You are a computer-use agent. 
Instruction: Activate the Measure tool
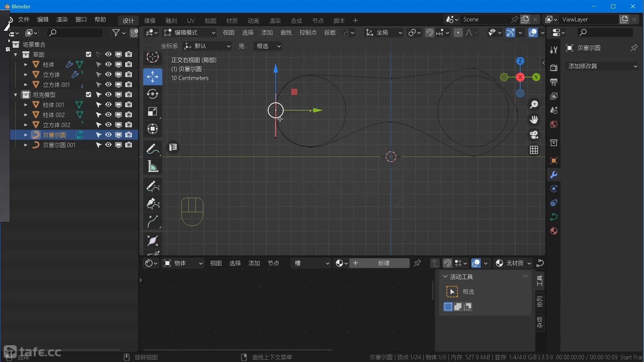coord(153,167)
